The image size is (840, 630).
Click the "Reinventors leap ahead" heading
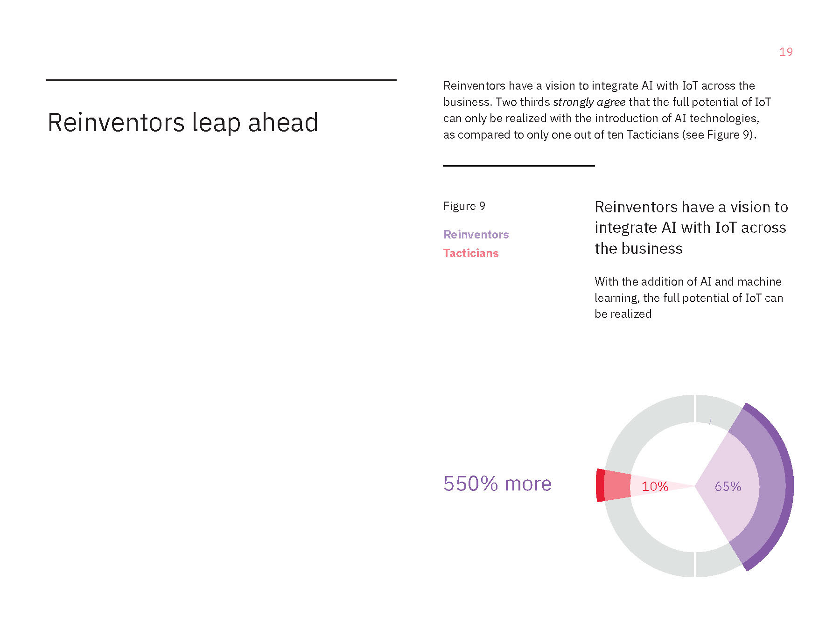[183, 123]
